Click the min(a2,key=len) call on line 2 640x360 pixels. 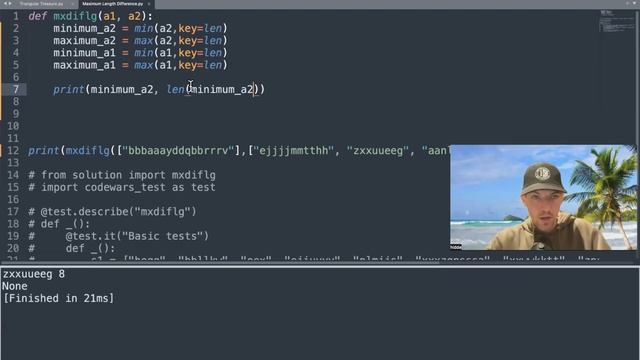pyautogui.click(x=181, y=29)
